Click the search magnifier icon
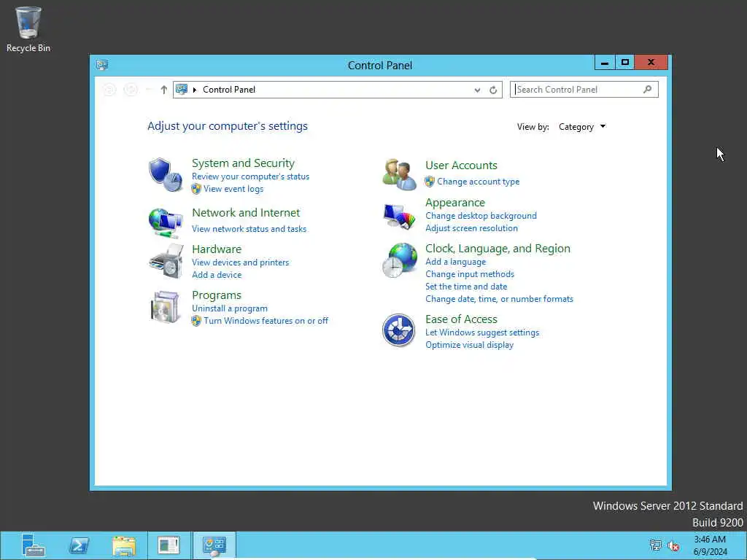Screen dimensions: 747x560 point(647,89)
